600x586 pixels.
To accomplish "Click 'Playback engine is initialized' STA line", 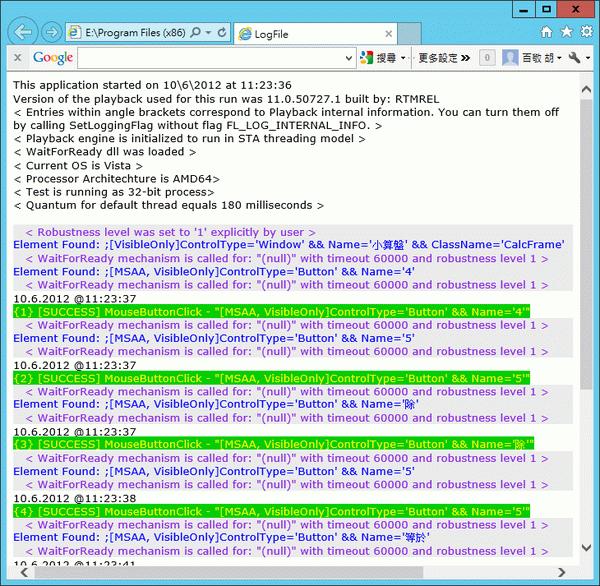I will (189, 139).
